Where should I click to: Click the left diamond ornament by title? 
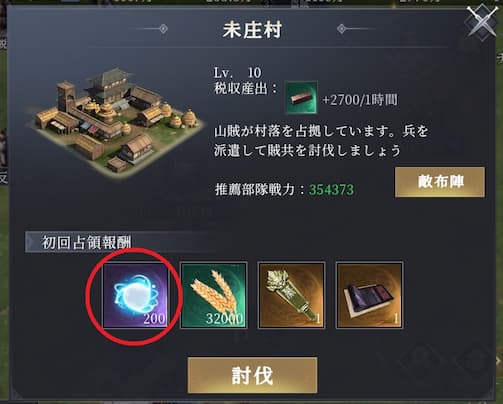[x=163, y=29]
